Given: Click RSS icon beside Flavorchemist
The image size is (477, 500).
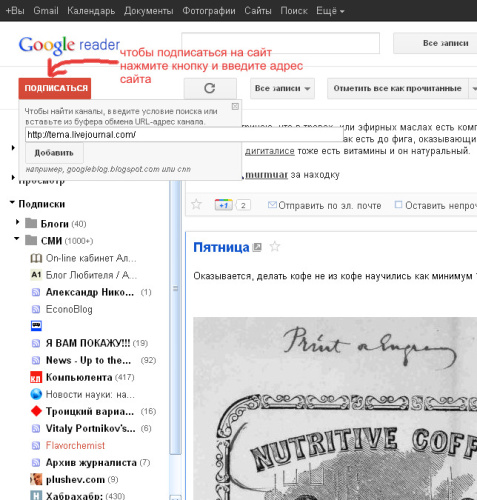Looking at the screenshot, I should click(x=36, y=446).
